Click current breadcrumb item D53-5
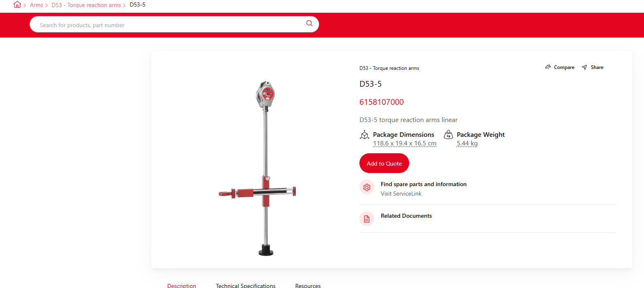 [x=137, y=5]
